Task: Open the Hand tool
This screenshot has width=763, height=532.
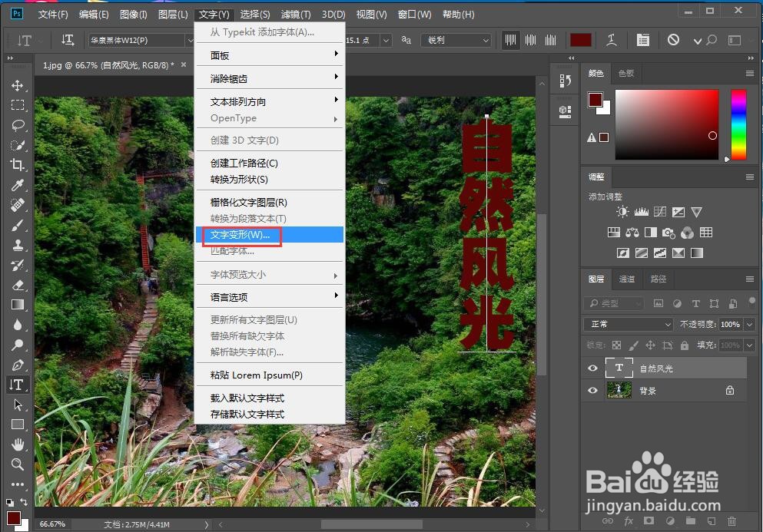Action: (x=18, y=444)
